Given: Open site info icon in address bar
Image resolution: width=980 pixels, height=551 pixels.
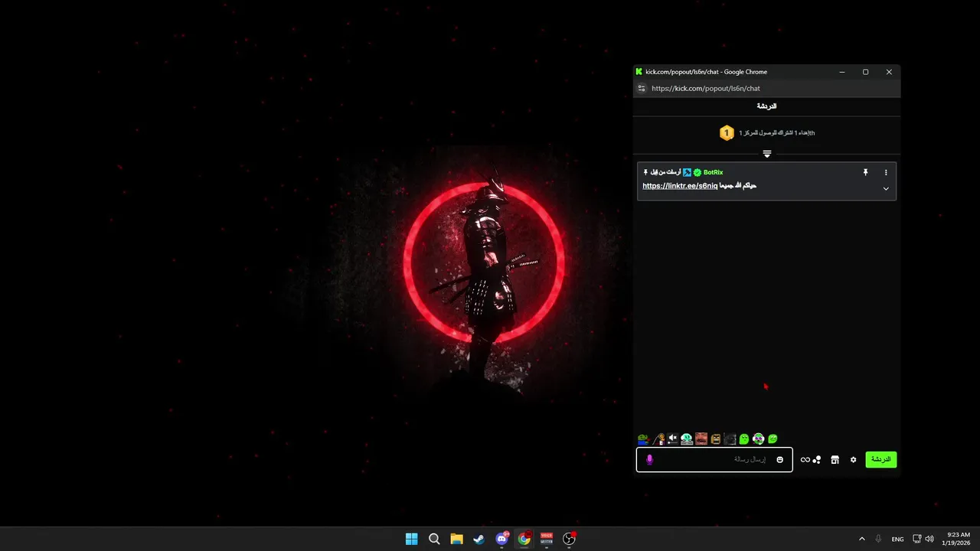Looking at the screenshot, I should coord(642,88).
